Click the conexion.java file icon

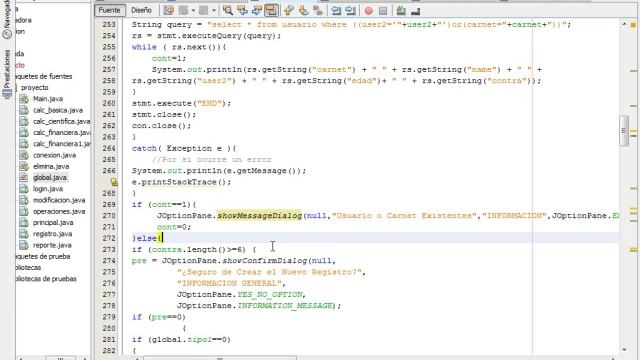pos(24,155)
